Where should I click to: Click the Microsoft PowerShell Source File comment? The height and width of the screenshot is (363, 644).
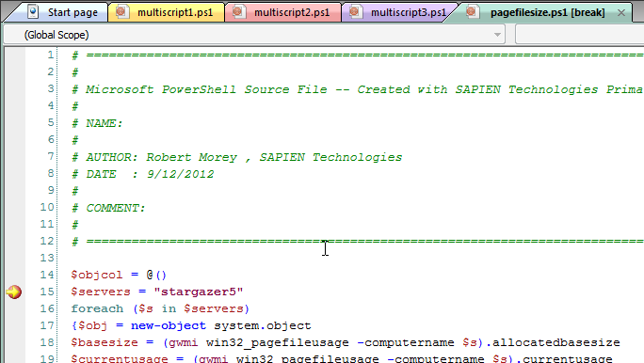358,90
